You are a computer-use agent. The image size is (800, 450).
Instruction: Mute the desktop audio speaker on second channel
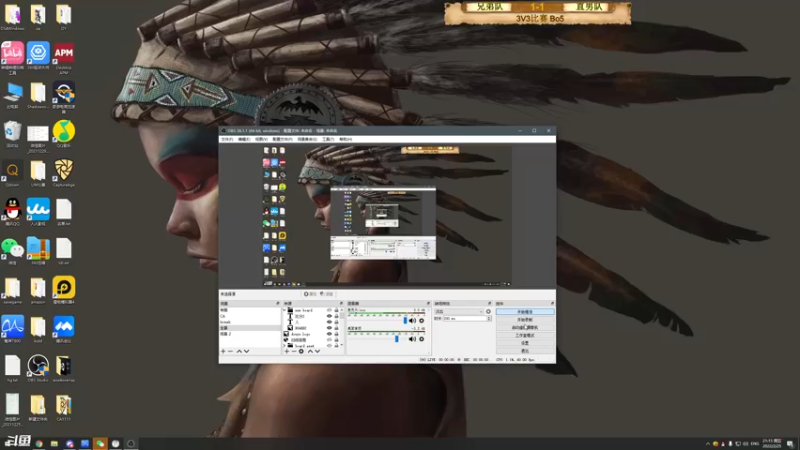point(412,339)
